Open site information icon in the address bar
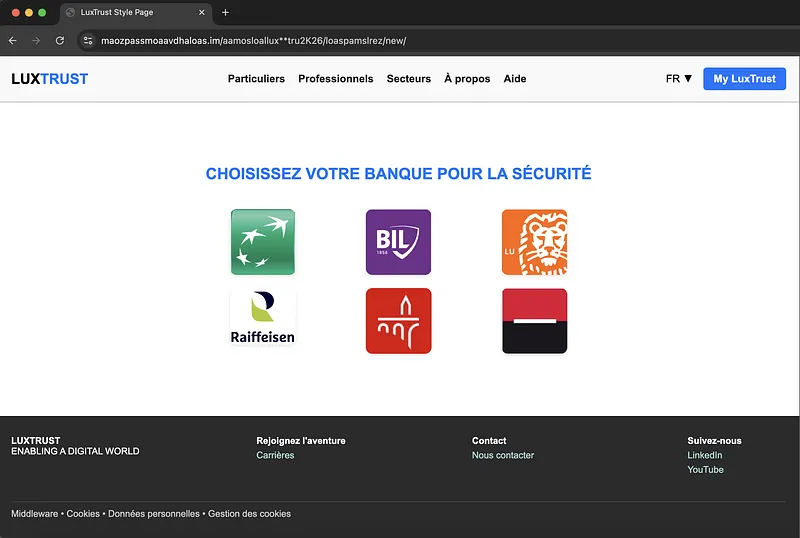 88,41
